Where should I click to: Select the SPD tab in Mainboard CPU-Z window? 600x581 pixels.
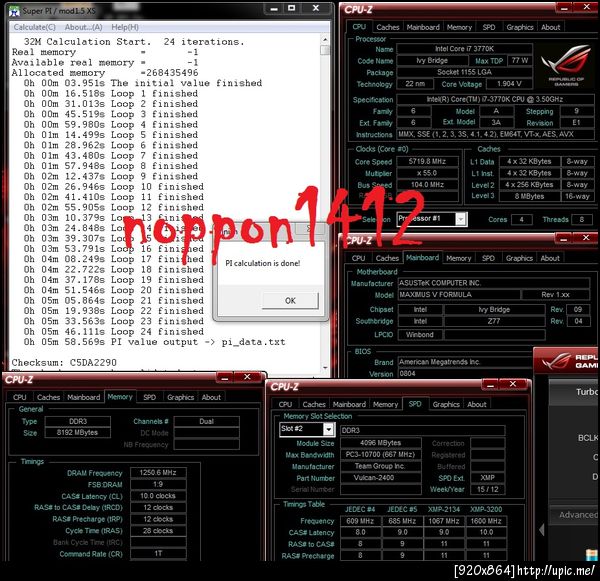488,258
